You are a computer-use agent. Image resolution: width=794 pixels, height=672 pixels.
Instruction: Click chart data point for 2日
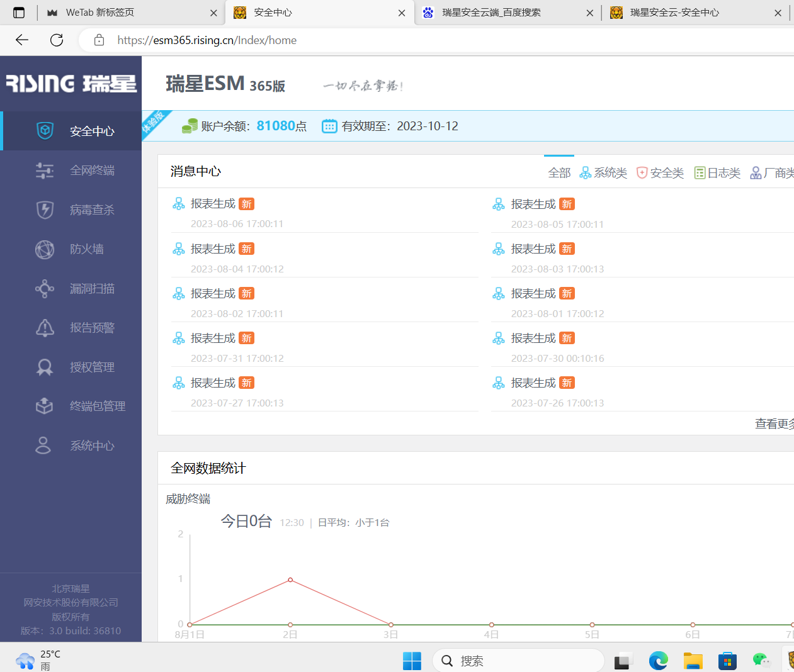290,580
